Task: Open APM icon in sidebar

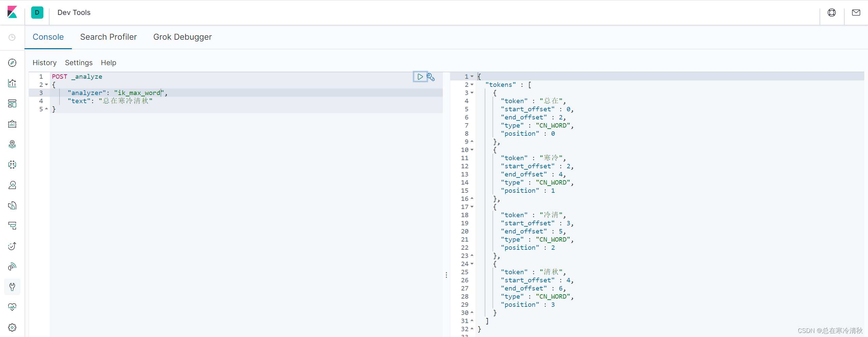Action: pyautogui.click(x=12, y=226)
